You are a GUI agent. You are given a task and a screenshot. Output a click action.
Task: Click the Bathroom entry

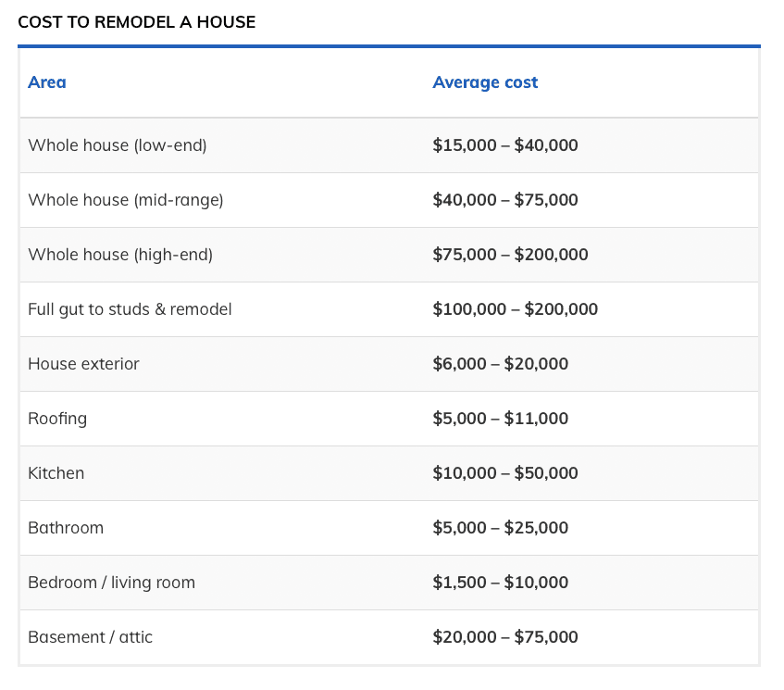[66, 528]
